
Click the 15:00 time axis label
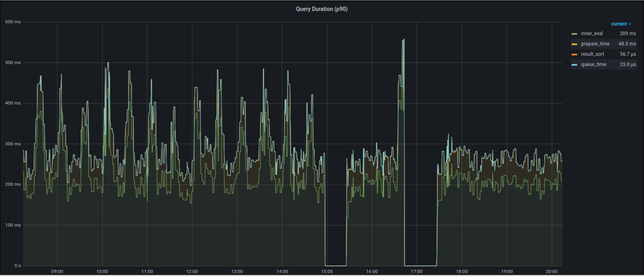tap(327, 271)
